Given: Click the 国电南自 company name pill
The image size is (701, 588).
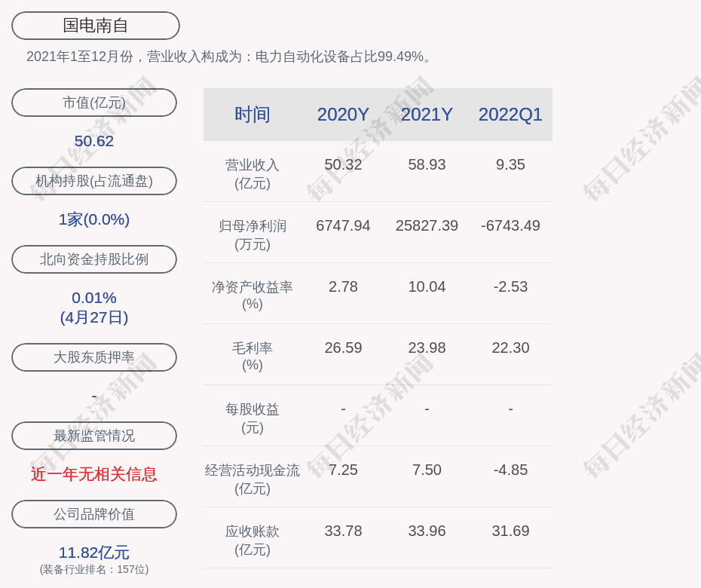Looking at the screenshot, I should click(95, 26).
